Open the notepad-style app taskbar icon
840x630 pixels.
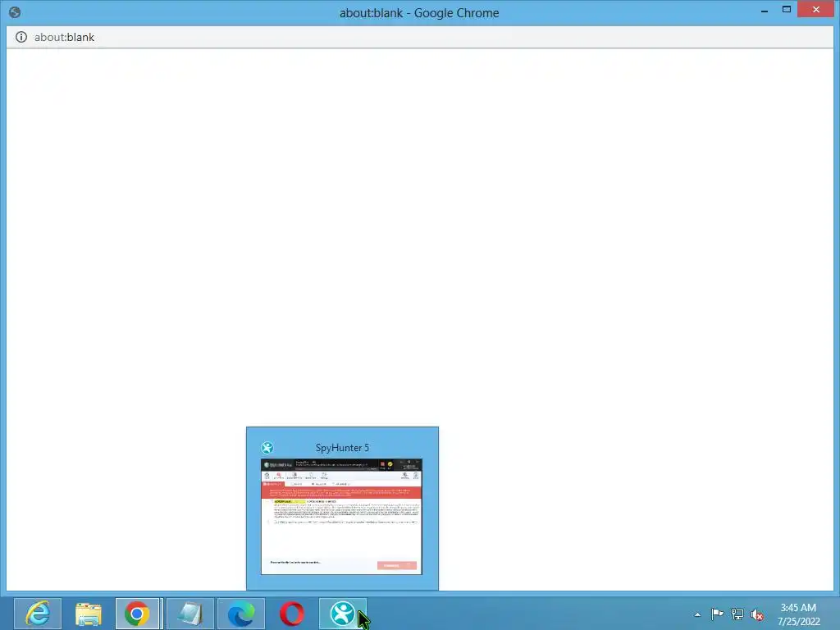[x=190, y=614]
